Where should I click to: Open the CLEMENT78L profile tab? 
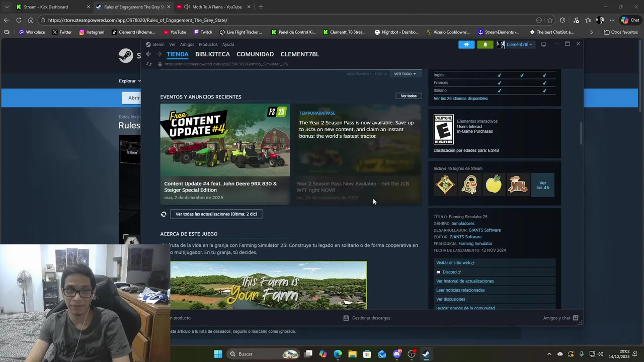300,54
